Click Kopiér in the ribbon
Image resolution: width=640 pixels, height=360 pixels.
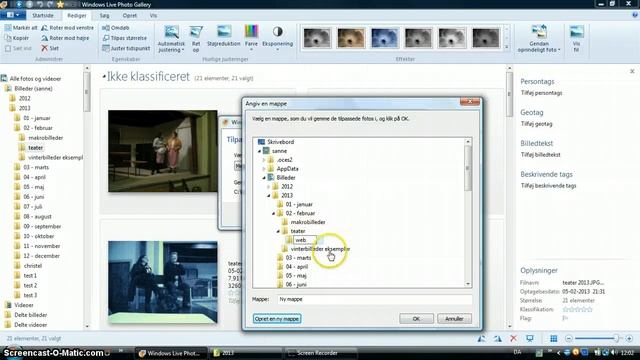coord(17,38)
